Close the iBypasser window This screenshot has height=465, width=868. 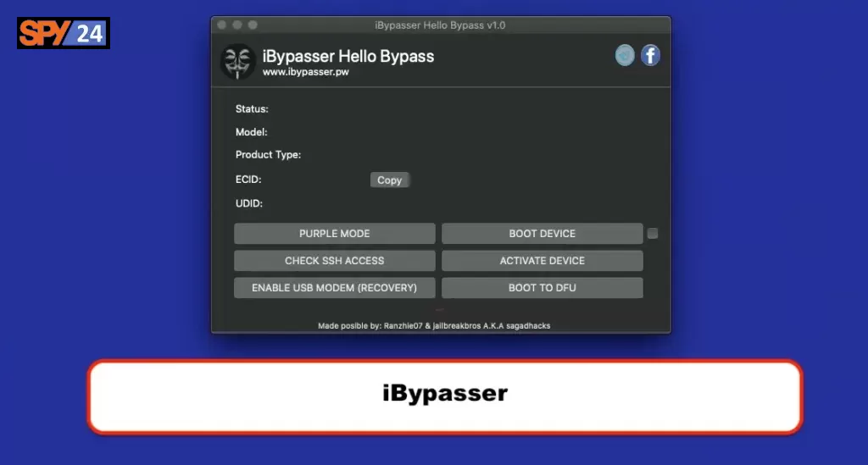click(221, 25)
